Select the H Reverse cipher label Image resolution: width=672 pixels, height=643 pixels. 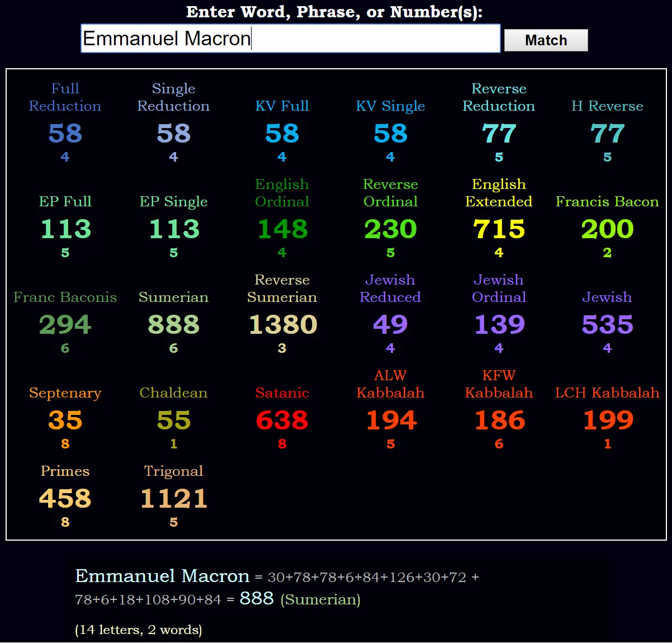point(607,106)
